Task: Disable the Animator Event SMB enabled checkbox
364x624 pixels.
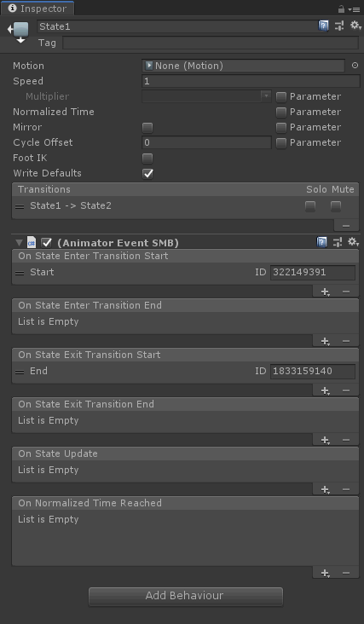Action: [47, 242]
